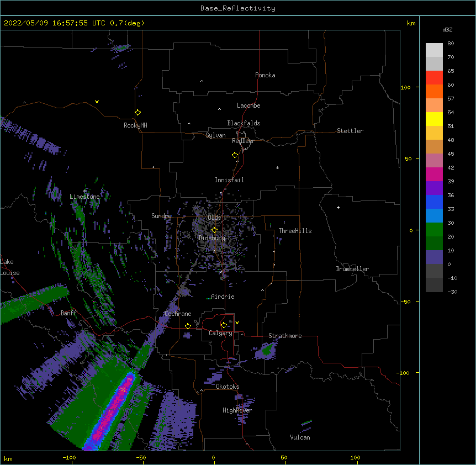Image resolution: width=476 pixels, height=465 pixels.
Task: Click the dBZ legend heading
Action: coord(447,30)
